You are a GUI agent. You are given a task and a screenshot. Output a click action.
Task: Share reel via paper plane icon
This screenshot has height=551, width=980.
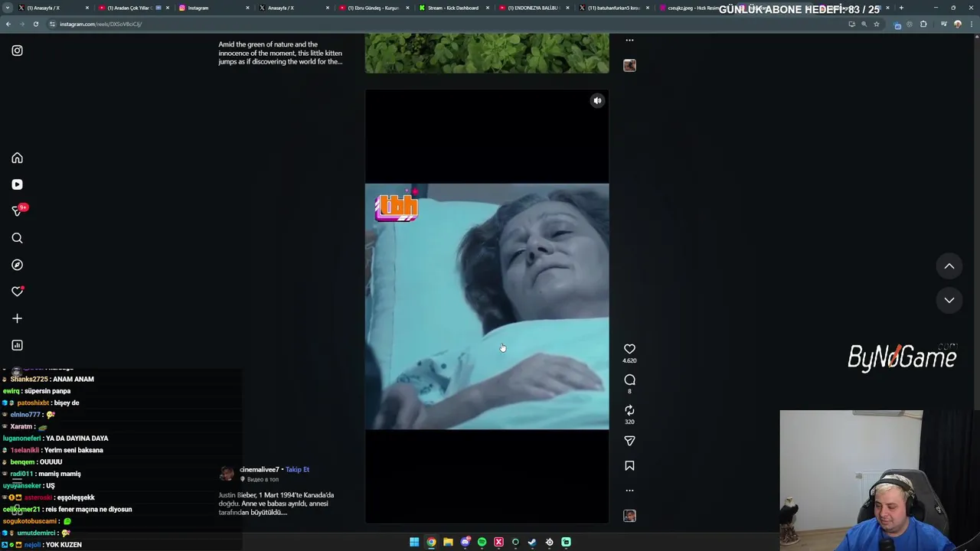tap(629, 441)
